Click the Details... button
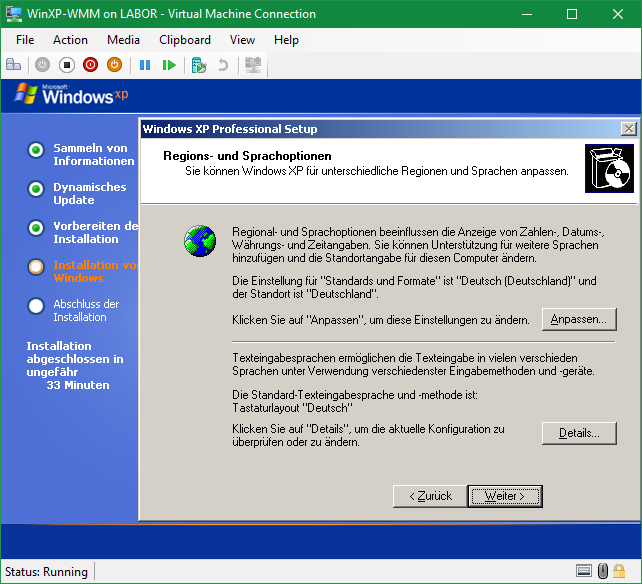This screenshot has height=584, width=642. click(x=579, y=433)
